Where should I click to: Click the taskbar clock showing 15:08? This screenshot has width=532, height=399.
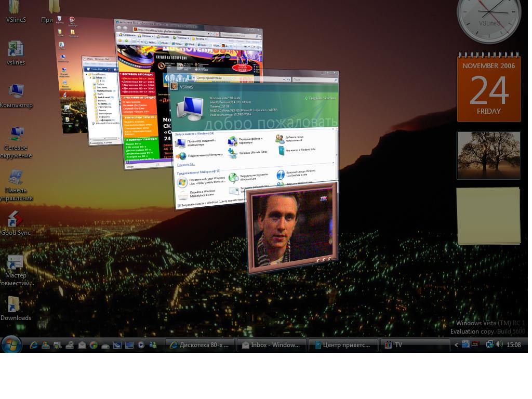coord(513,345)
